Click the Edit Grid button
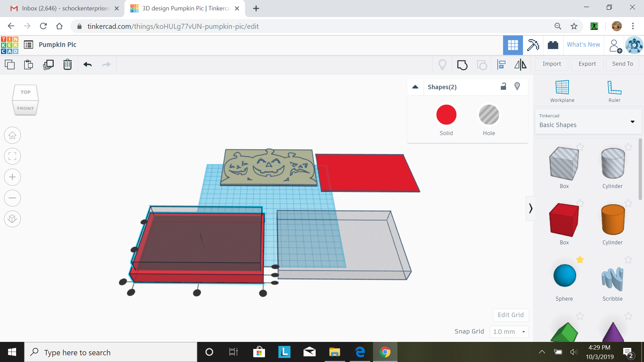The width and height of the screenshot is (644, 362). pos(511,315)
